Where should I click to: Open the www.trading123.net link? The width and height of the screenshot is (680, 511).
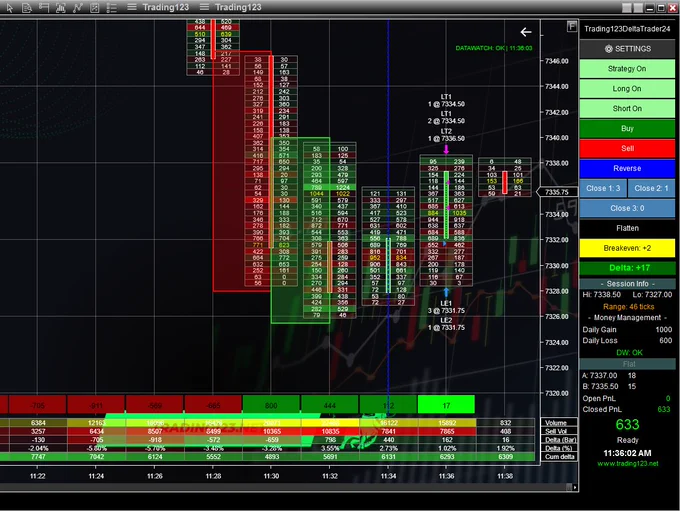[628, 464]
